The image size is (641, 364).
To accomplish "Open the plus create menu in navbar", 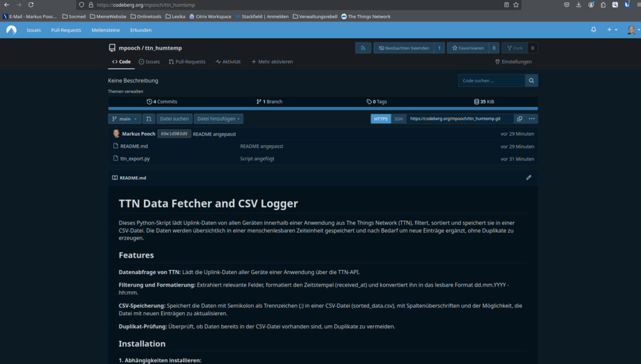I will (x=612, y=30).
